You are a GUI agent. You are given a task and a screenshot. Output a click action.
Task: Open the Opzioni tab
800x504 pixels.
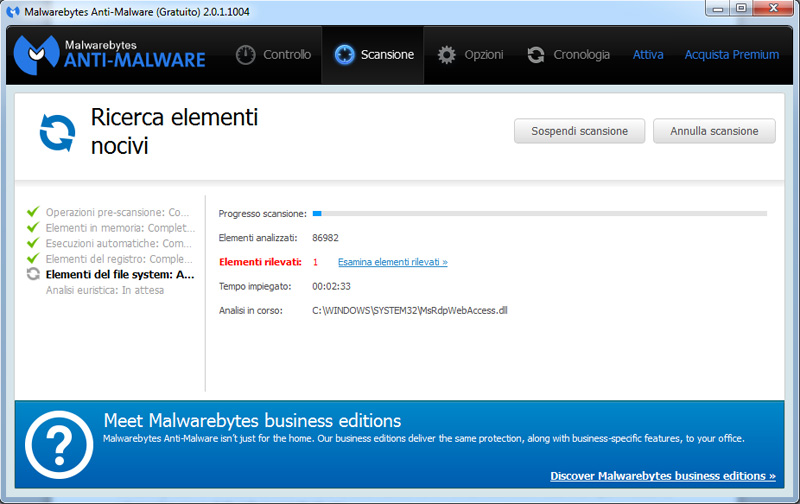pyautogui.click(x=470, y=55)
